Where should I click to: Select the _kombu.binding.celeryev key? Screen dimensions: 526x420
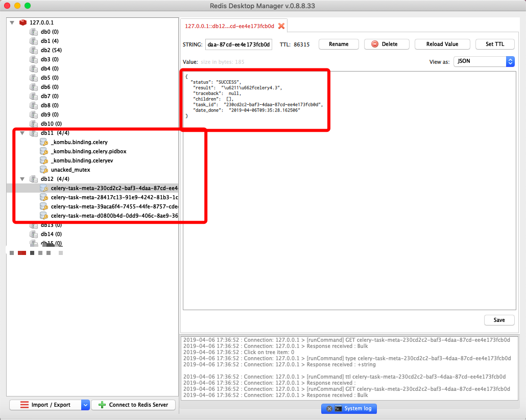coord(82,160)
